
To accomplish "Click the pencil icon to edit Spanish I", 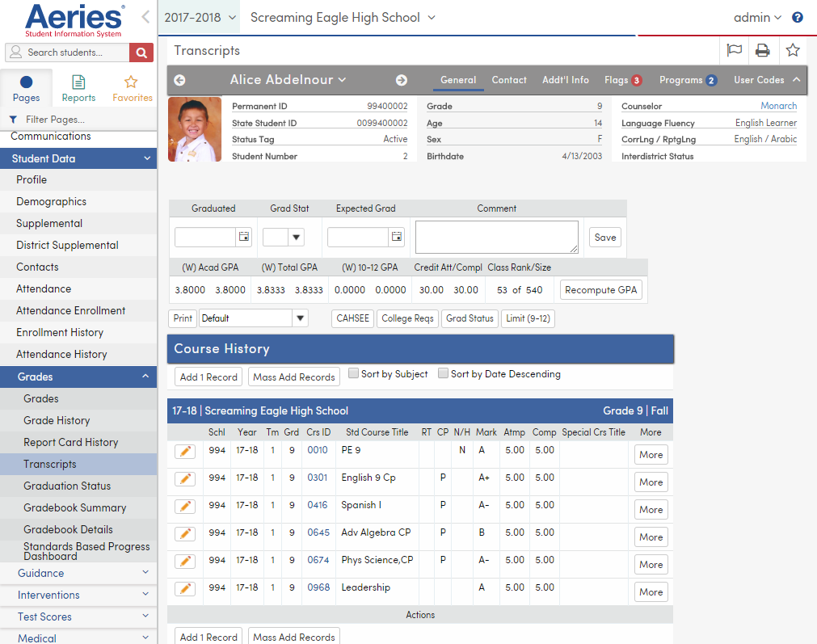I will tap(185, 509).
